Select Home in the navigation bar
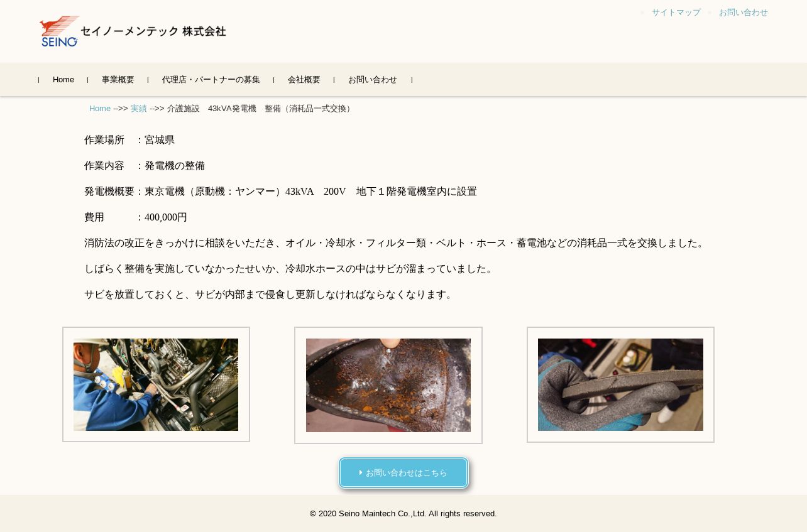Image resolution: width=807 pixels, height=532 pixels. click(63, 80)
